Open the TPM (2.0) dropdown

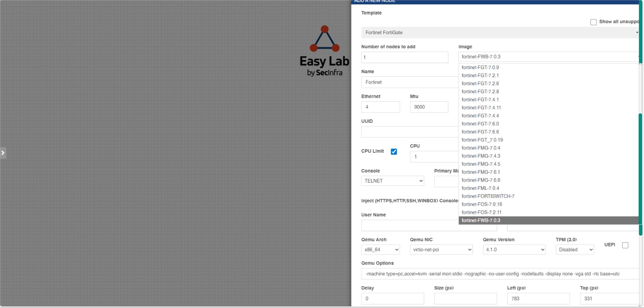pyautogui.click(x=575, y=250)
